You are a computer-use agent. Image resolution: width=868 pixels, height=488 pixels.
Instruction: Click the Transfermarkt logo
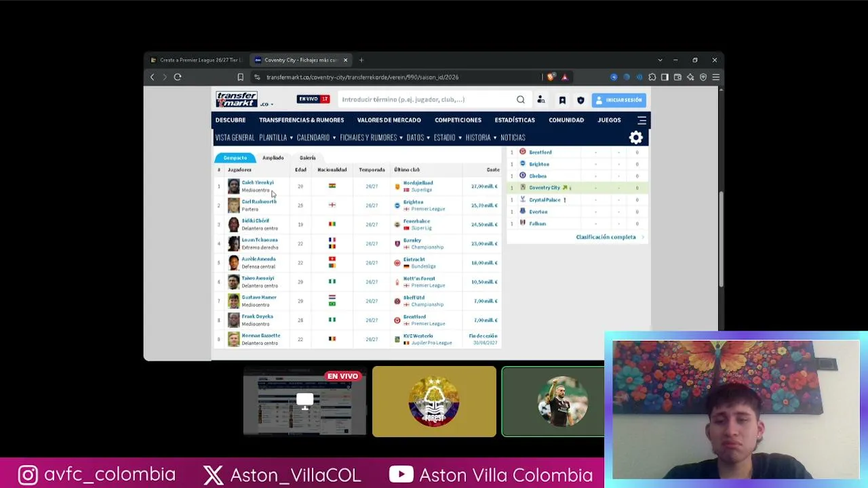237,100
